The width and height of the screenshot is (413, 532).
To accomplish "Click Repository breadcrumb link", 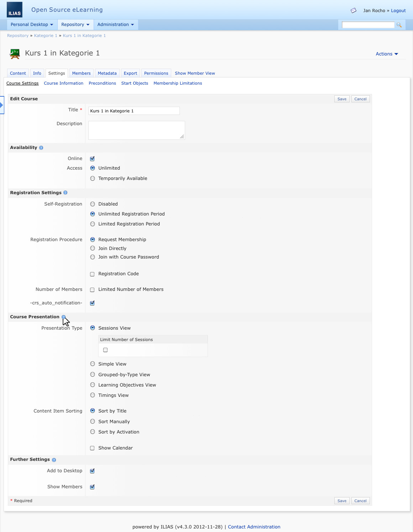I will [18, 36].
